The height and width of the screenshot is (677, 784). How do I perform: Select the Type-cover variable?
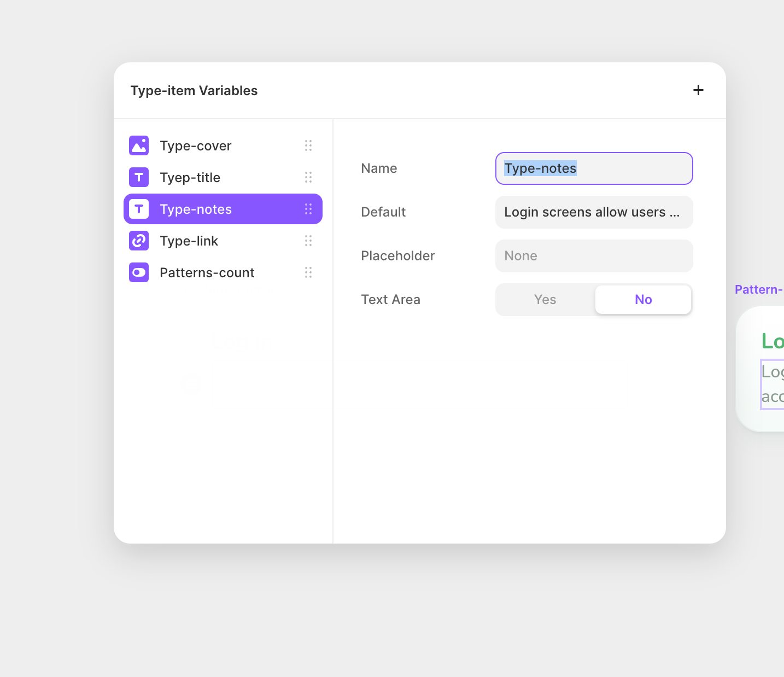pyautogui.click(x=223, y=145)
